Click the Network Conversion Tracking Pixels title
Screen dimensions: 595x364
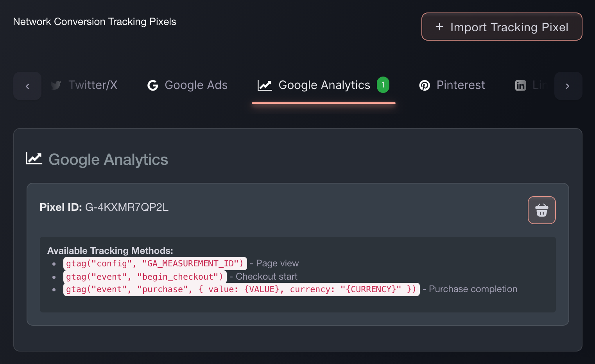(95, 21)
